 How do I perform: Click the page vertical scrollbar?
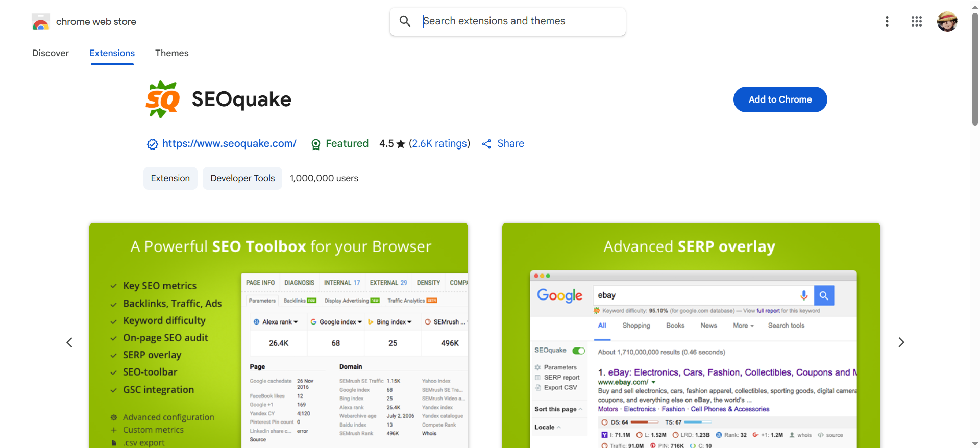[x=975, y=69]
